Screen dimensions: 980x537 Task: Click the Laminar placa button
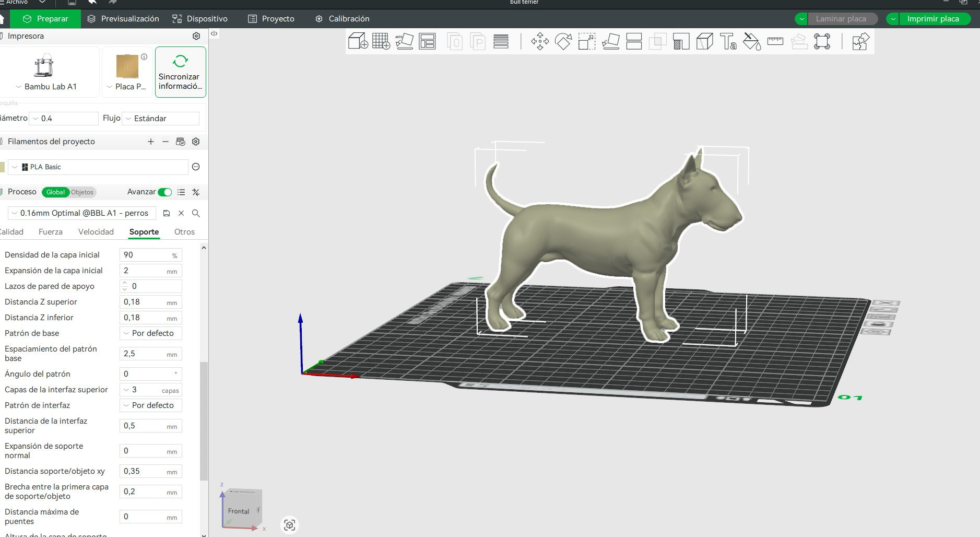[842, 19]
